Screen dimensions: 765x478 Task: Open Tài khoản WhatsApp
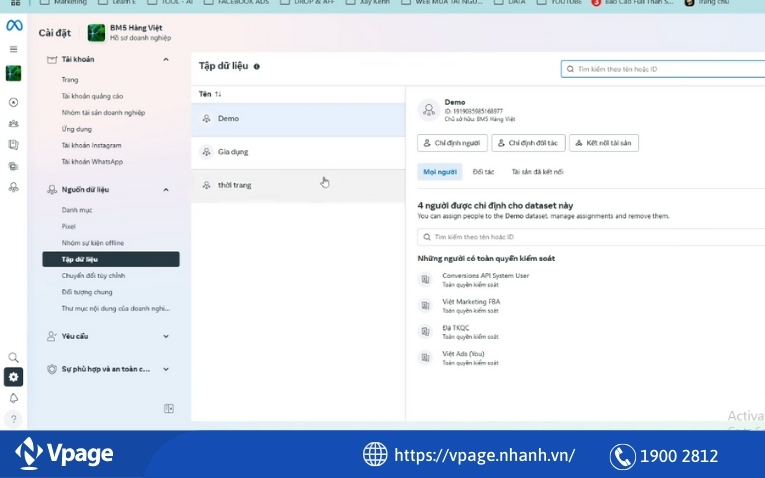92,162
